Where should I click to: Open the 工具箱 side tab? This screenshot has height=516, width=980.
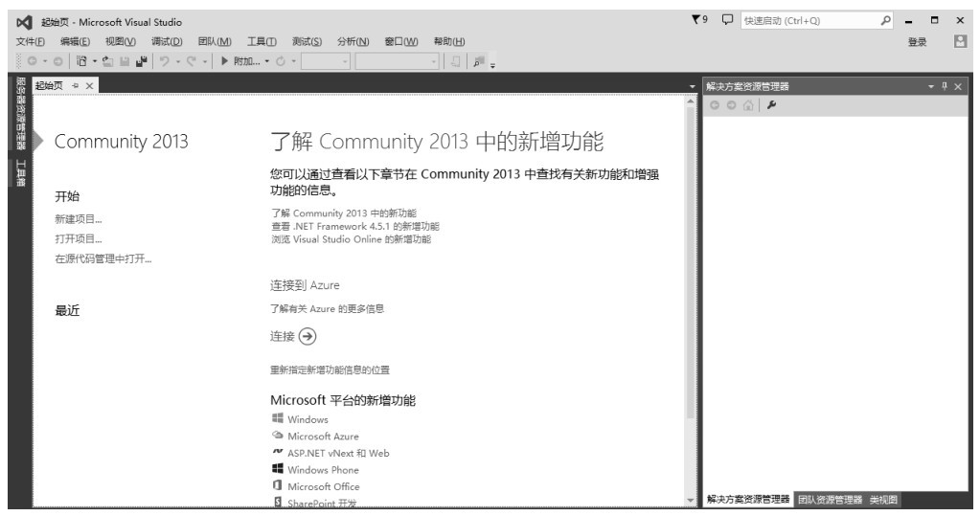(x=21, y=172)
